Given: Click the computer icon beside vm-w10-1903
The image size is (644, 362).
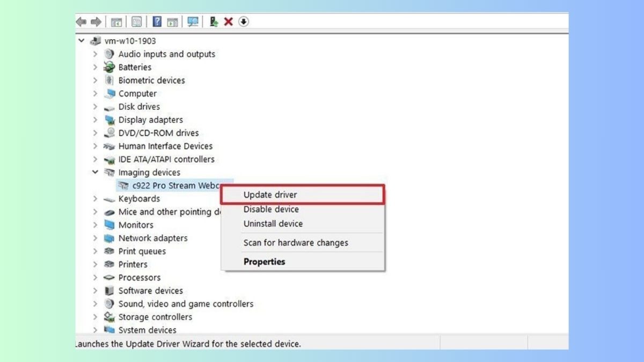Looking at the screenshot, I should pos(96,41).
